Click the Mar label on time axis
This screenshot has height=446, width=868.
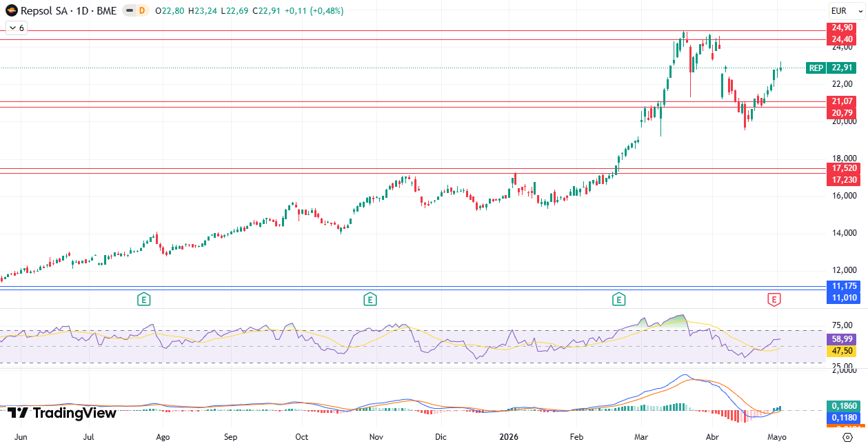642,437
